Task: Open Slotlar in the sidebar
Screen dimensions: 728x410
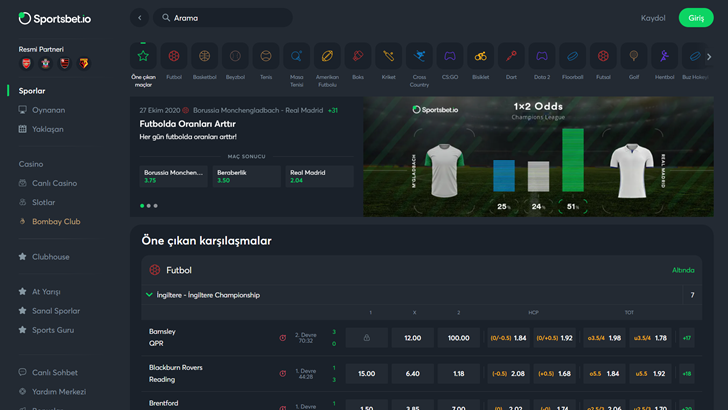Action: click(x=37, y=202)
